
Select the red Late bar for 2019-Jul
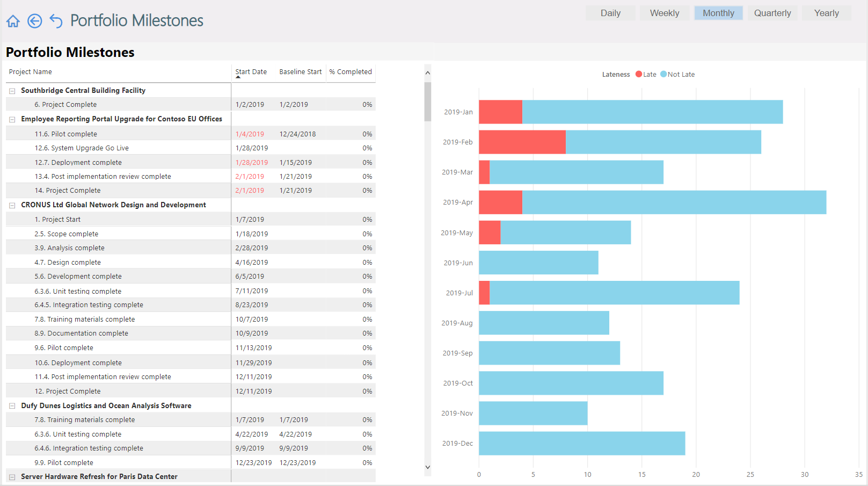(x=484, y=293)
